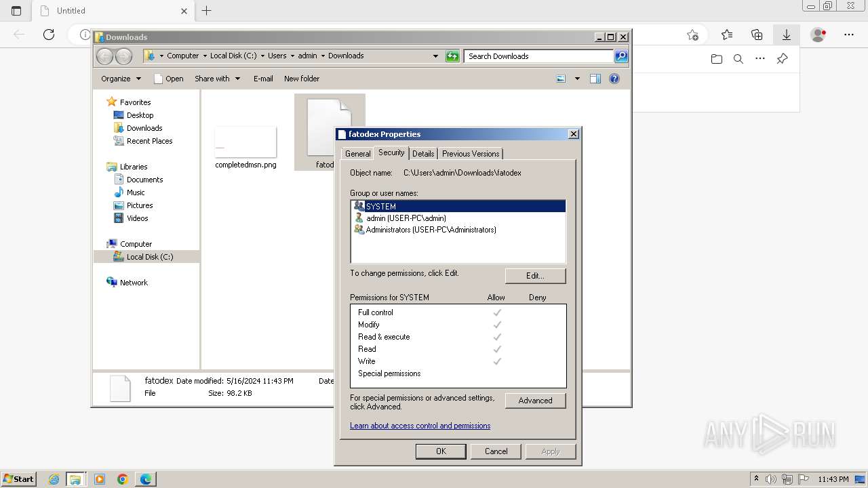Open the Organize dropdown menu
The image size is (868, 488).
(x=121, y=79)
